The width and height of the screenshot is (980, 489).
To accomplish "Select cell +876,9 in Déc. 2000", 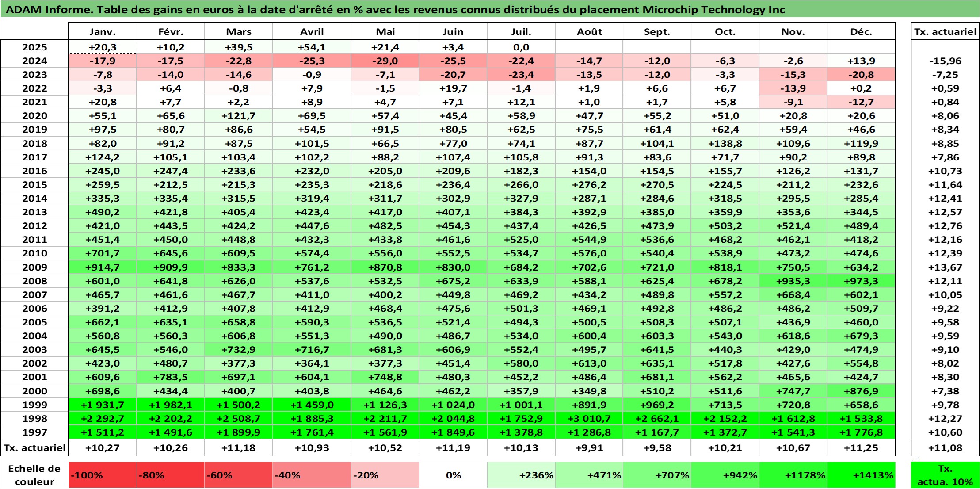I will (861, 391).
